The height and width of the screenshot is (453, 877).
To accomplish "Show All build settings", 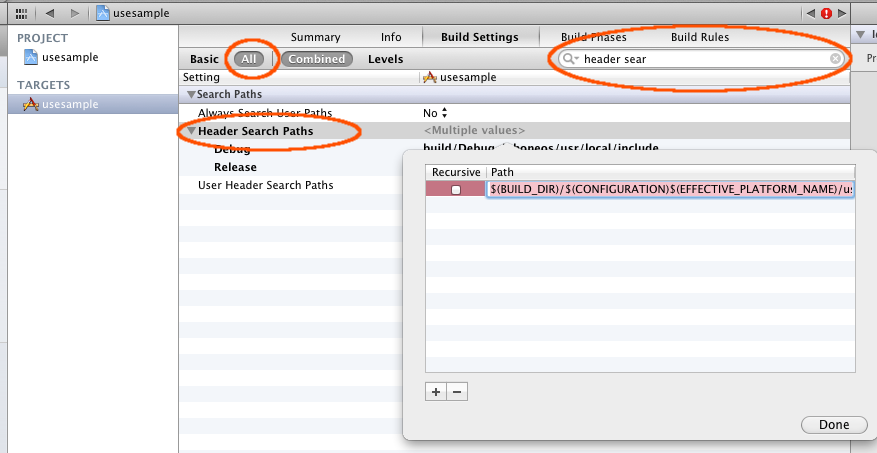I will 249,59.
